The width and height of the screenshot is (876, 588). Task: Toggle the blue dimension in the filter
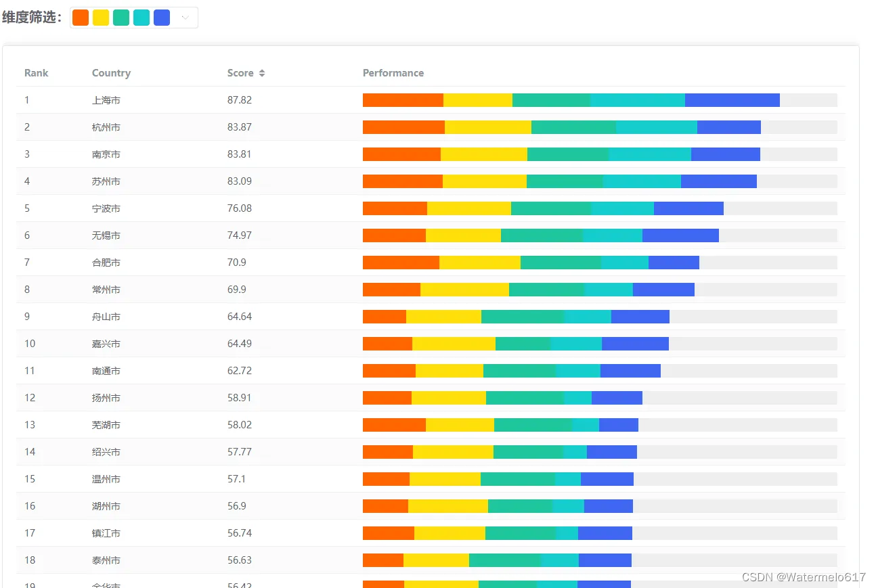(x=162, y=18)
